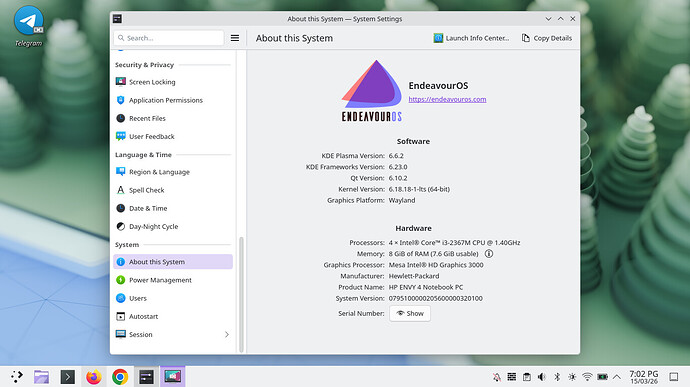690x387 pixels.
Task: Click the KDE Plasma Version value 6.6.2
Action: (x=396, y=155)
